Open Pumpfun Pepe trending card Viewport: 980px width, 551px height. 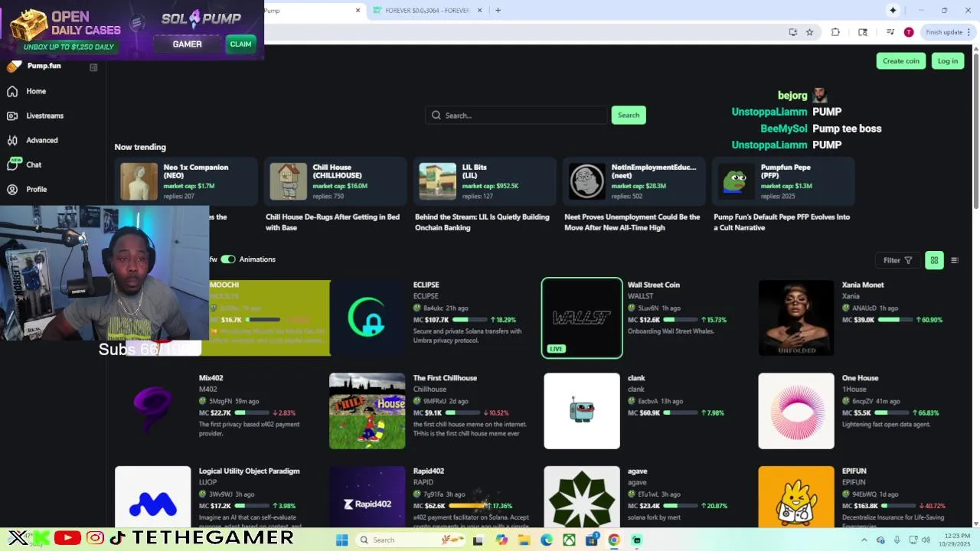(783, 181)
